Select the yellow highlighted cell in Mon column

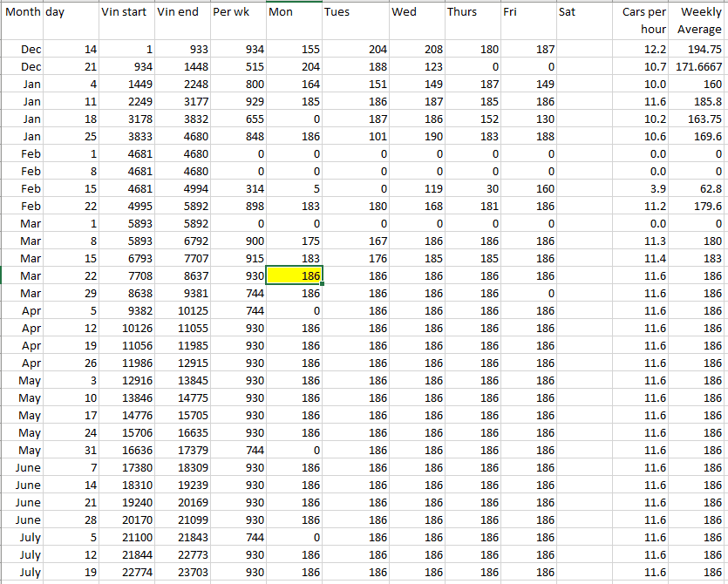click(295, 275)
